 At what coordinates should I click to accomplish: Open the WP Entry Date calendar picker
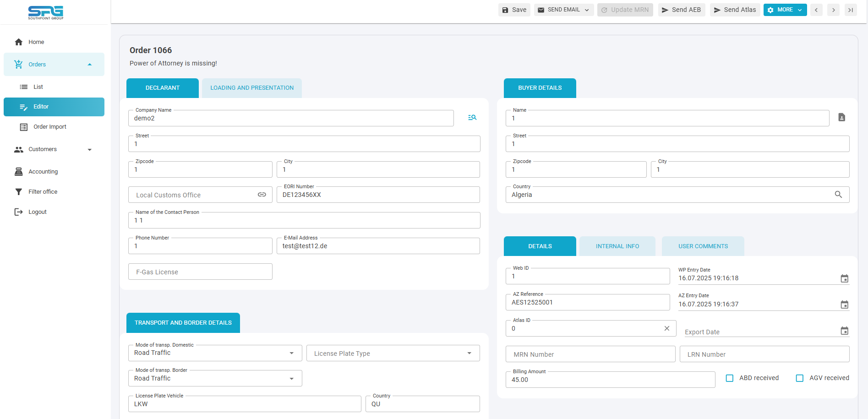(844, 278)
